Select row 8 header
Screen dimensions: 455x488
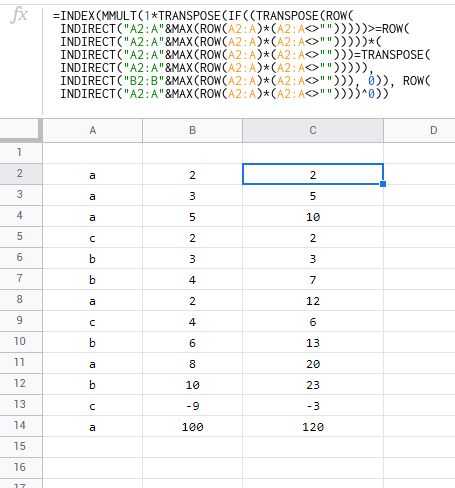coord(21,300)
